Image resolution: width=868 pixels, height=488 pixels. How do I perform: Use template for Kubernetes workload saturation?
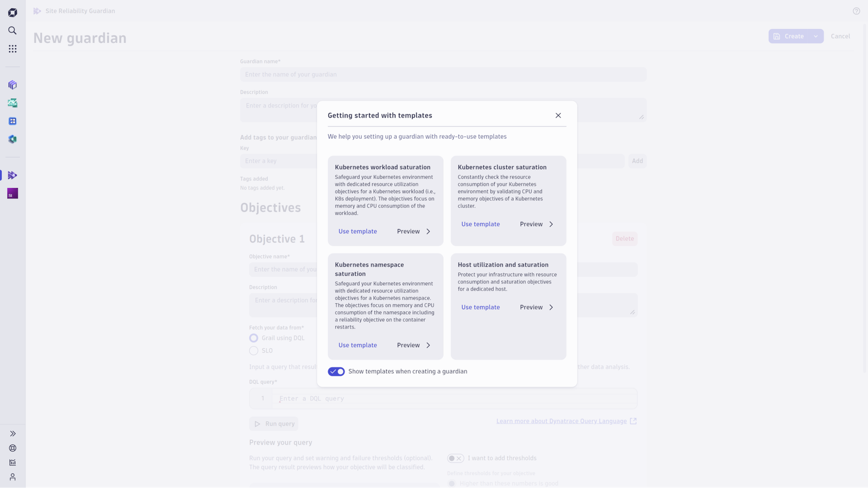pyautogui.click(x=358, y=232)
